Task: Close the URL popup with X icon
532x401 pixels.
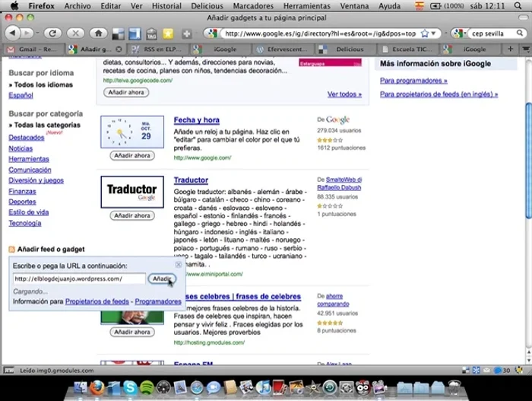Action: pyautogui.click(x=179, y=264)
